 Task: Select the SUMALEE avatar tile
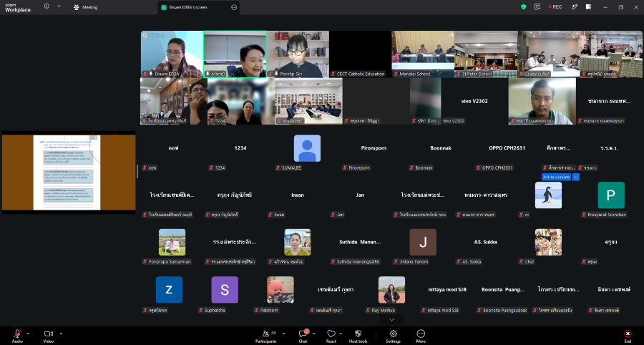click(x=307, y=149)
